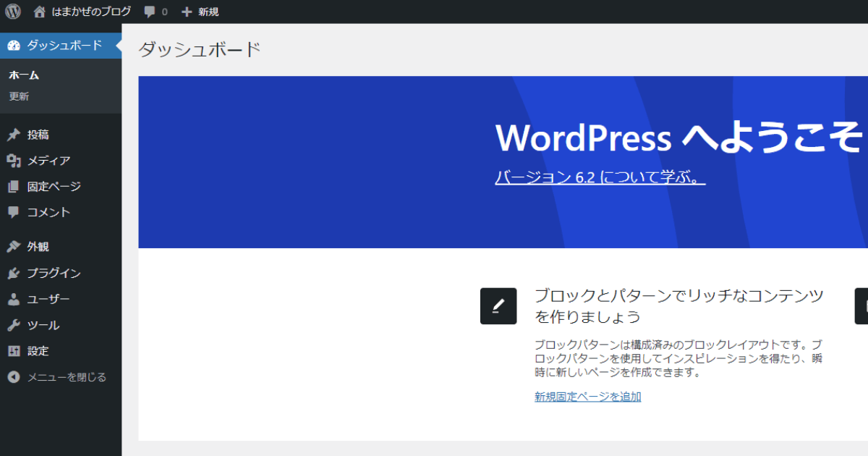This screenshot has width=868, height=456.
Task: Click the WordPress logo in the admin bar
Action: click(12, 11)
